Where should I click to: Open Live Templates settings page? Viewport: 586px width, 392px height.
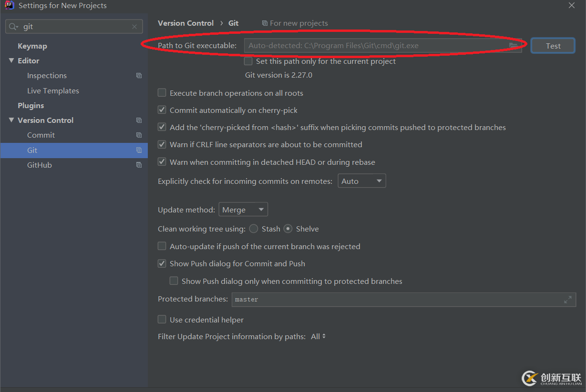coord(53,90)
